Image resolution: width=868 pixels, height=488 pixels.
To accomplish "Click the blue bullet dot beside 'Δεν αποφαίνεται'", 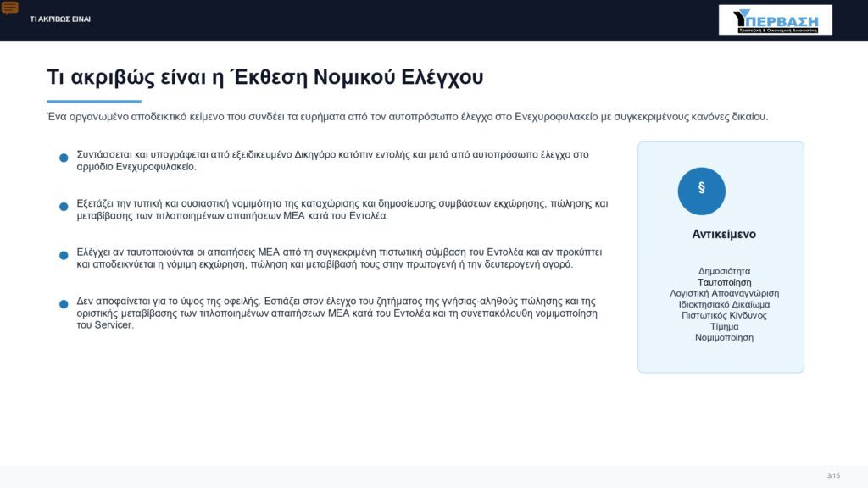I will click(64, 304).
